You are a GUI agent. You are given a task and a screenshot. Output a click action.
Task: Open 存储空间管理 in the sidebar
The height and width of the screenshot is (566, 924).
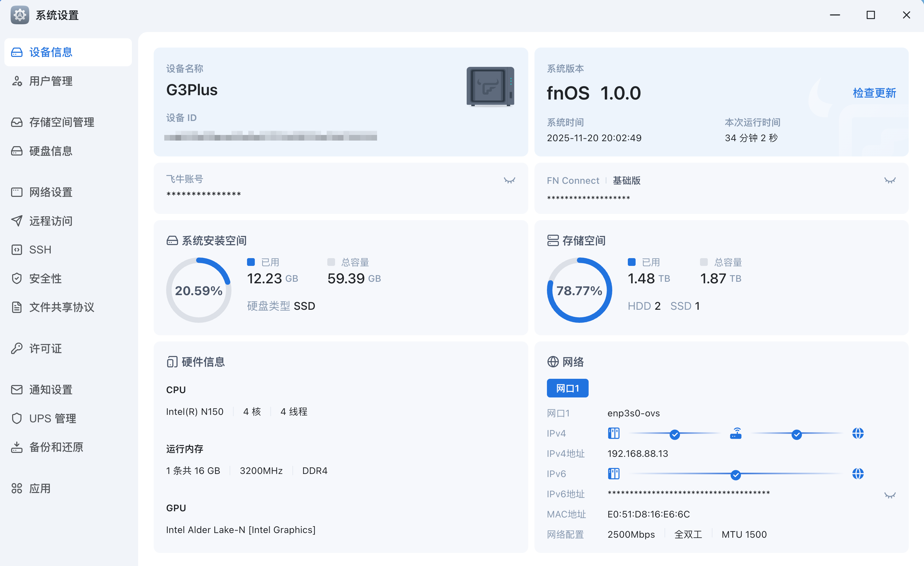point(62,122)
